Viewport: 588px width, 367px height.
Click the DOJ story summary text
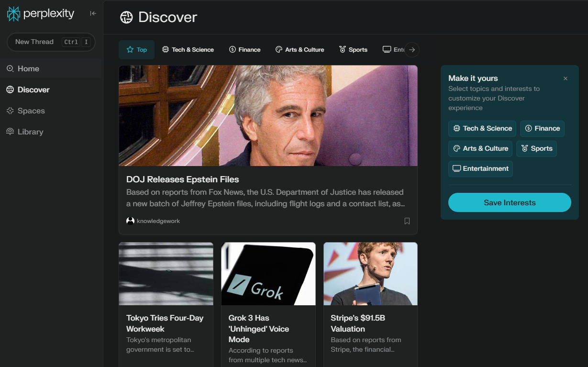[x=266, y=198]
